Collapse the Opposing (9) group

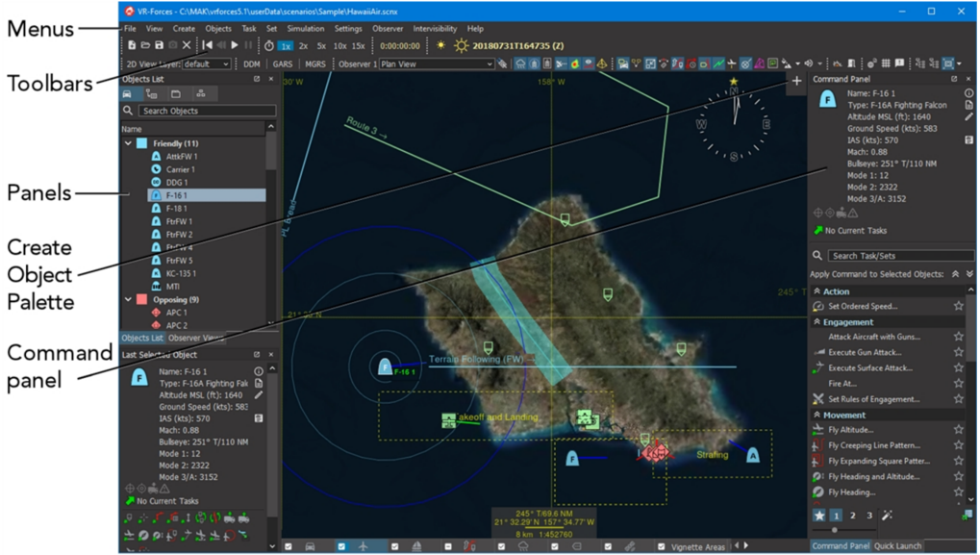(x=128, y=300)
